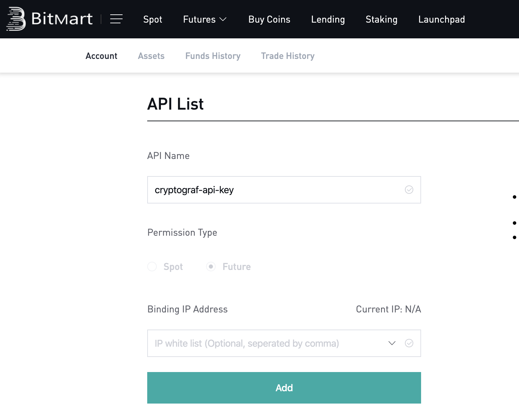Viewport: 519px width, 420px height.
Task: Select the Spot permission radio button
Action: point(152,267)
